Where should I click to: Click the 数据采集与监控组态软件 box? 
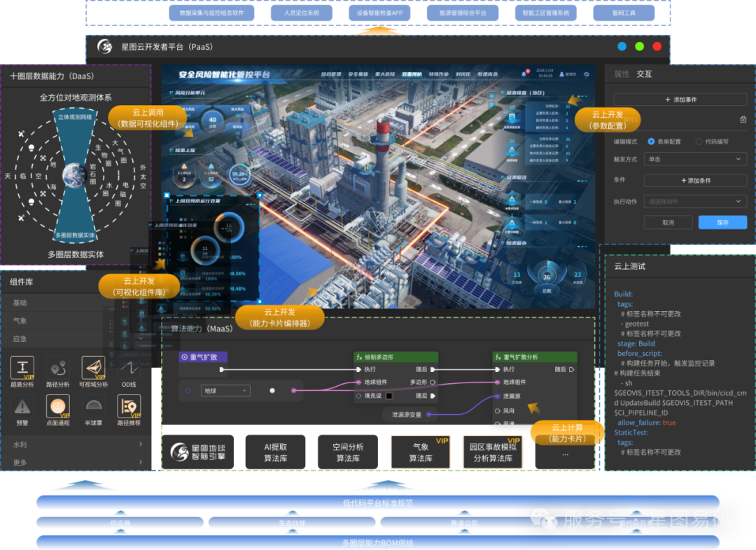(x=211, y=13)
